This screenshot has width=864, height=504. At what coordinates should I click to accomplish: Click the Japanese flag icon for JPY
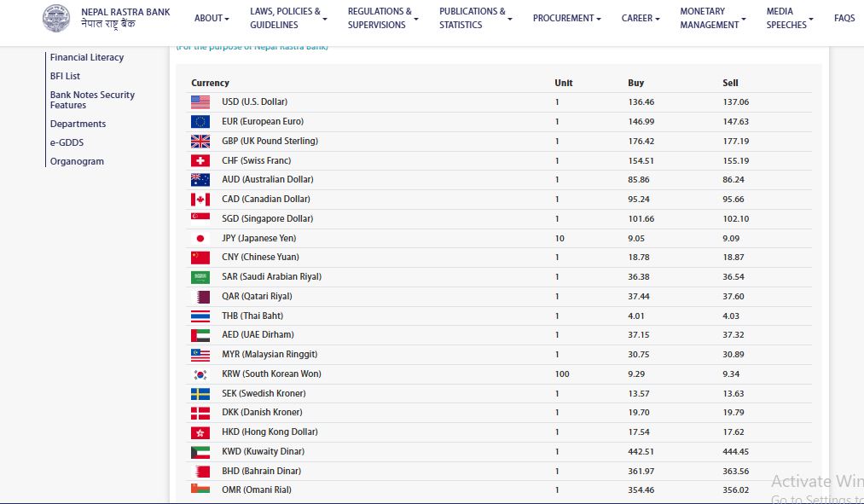[x=200, y=239]
